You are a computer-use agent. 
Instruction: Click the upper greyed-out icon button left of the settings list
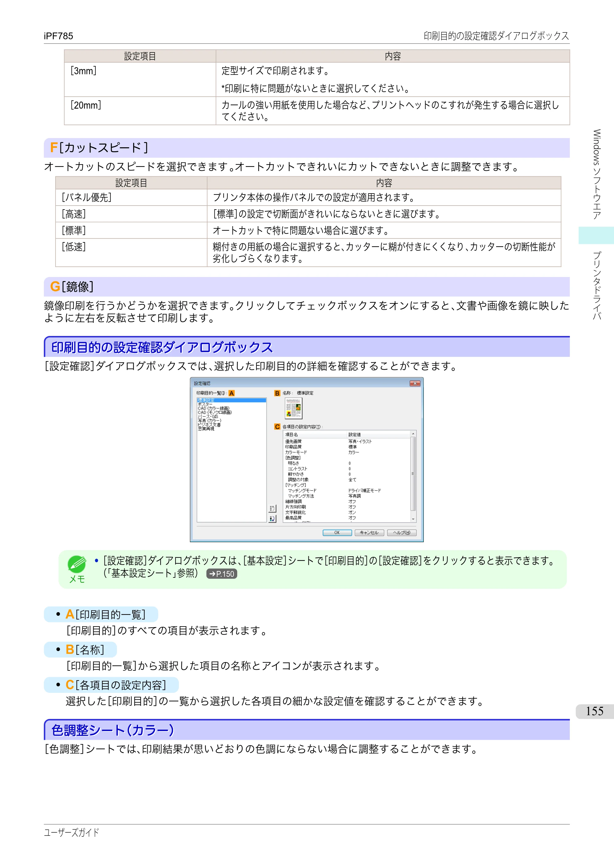coord(272,508)
